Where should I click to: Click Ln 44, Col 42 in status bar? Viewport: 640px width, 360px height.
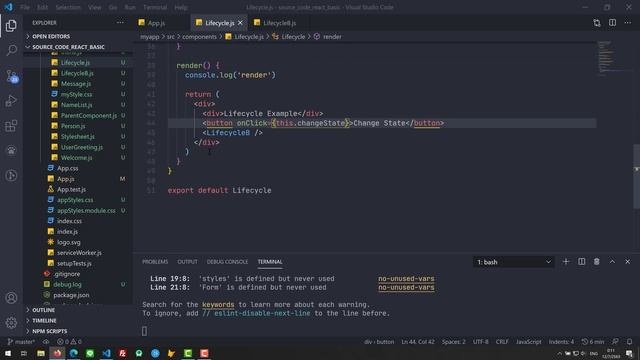point(418,342)
